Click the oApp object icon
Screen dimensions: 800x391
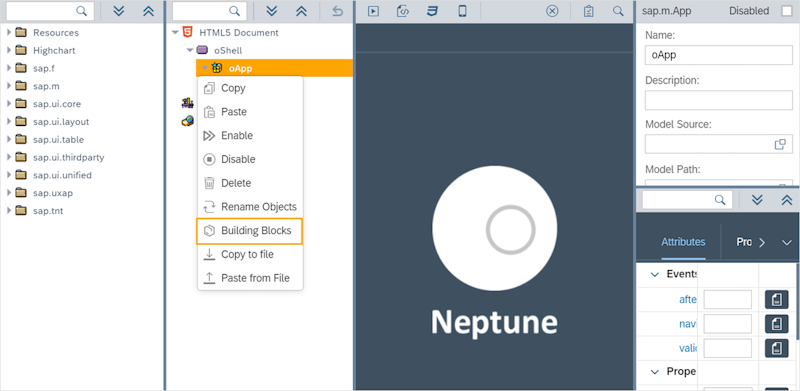click(217, 68)
